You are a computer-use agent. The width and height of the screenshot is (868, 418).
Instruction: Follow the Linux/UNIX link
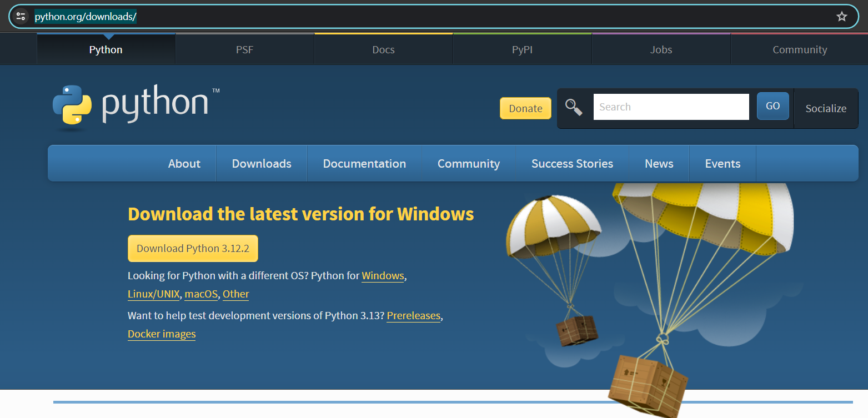[x=154, y=294]
